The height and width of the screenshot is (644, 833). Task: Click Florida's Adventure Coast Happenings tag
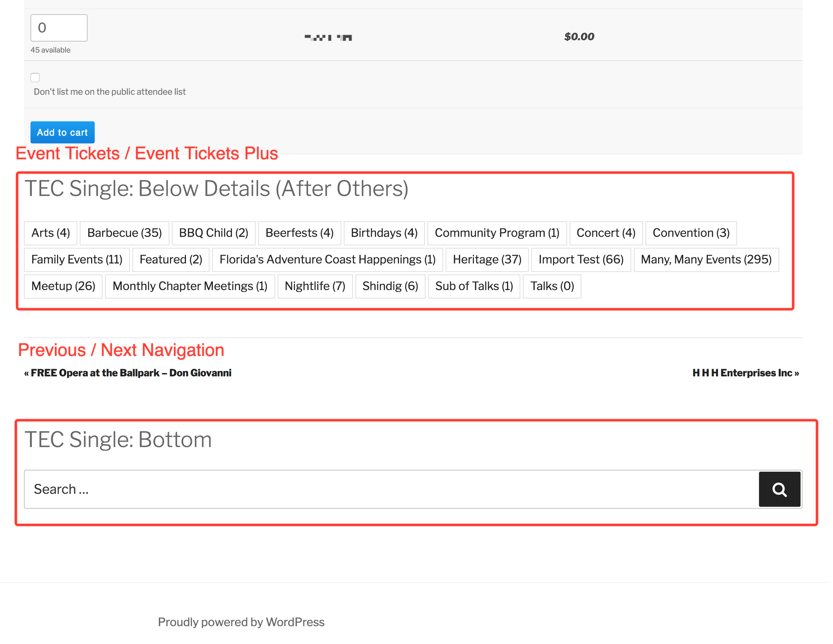tap(327, 260)
